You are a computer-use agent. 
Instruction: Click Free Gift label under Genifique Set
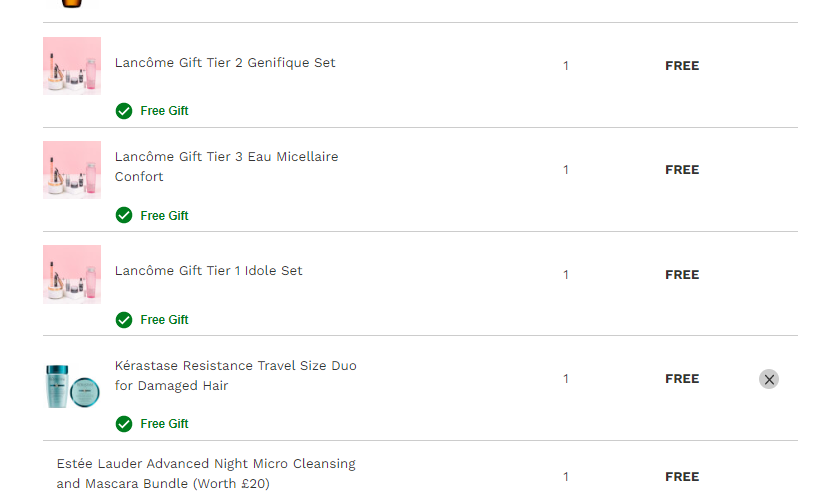pos(164,111)
